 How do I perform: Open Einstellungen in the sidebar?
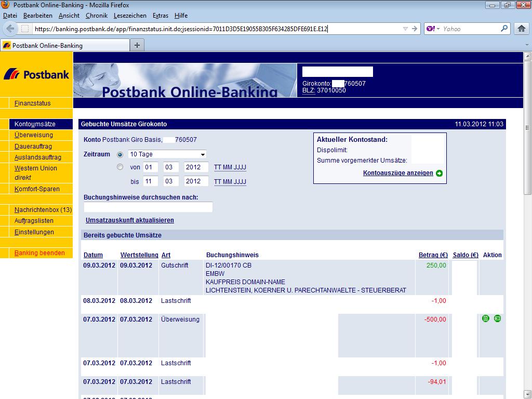pos(34,232)
